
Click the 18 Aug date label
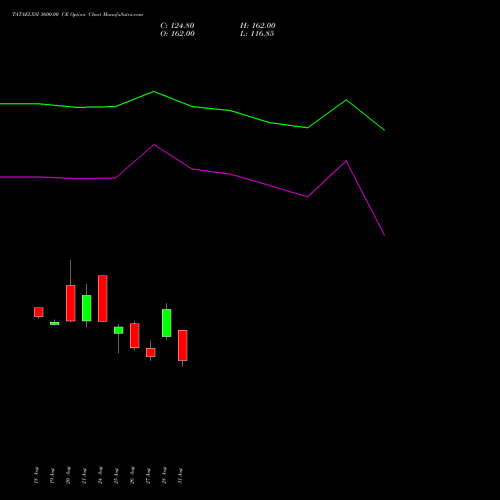click(x=36, y=475)
